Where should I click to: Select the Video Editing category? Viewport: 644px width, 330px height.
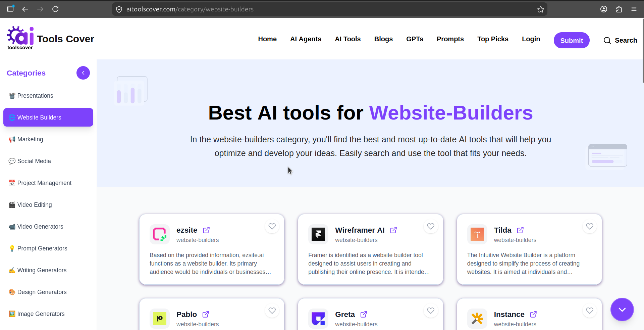click(48, 205)
